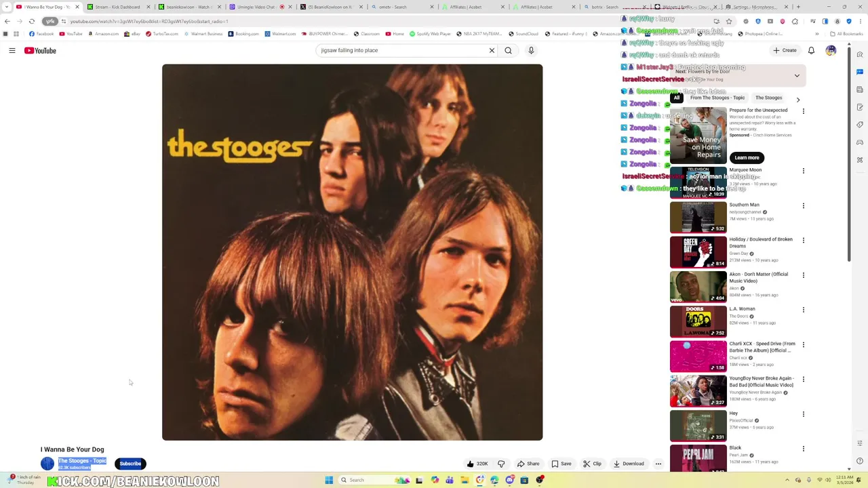Open the SoundCloud bookmark
This screenshot has width=868, height=488.
pyautogui.click(x=524, y=34)
